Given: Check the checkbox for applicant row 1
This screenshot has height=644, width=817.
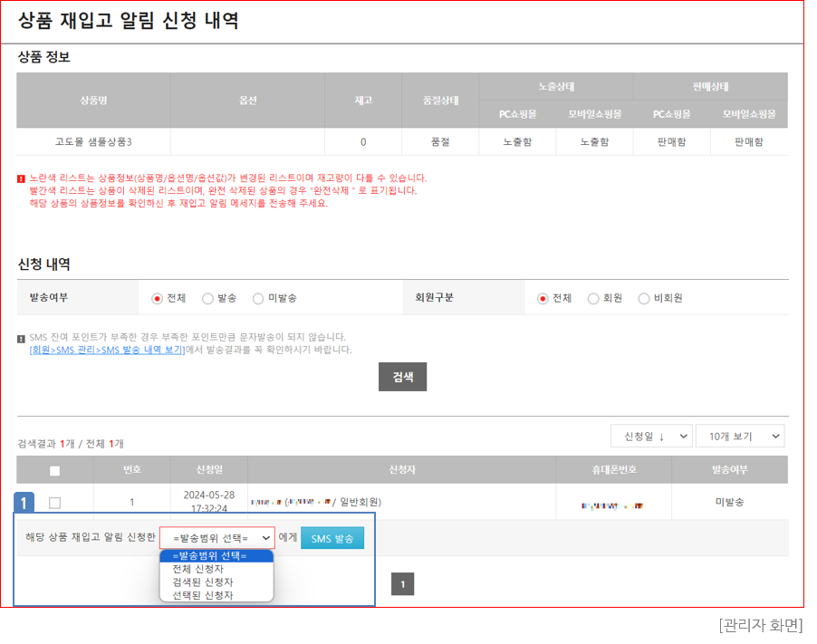Looking at the screenshot, I should [x=55, y=503].
